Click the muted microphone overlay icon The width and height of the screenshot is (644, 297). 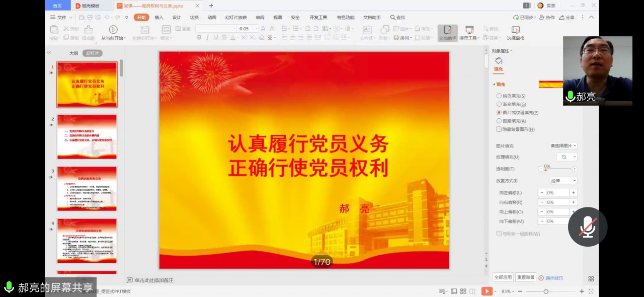pos(587,227)
